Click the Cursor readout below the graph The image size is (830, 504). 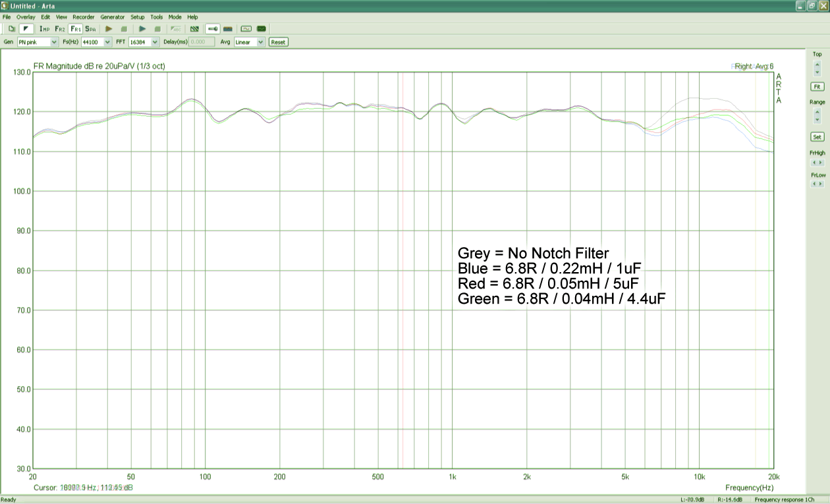coord(83,488)
